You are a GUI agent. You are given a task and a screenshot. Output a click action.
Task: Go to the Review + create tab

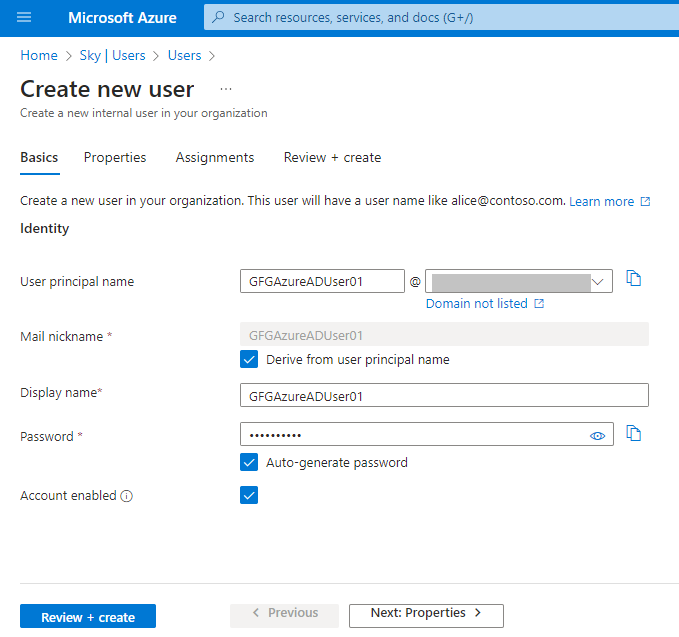(x=332, y=157)
